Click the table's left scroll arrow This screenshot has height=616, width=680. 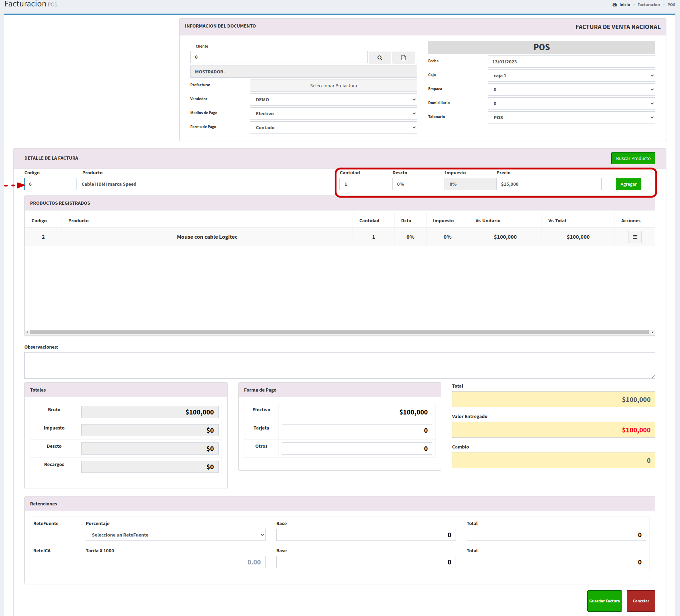[28, 333]
